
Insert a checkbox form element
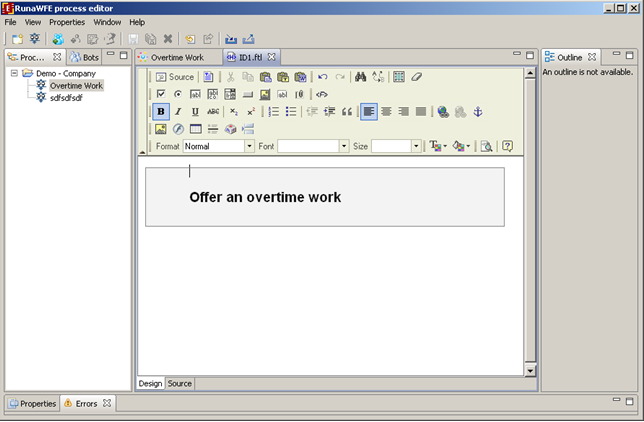pos(161,95)
